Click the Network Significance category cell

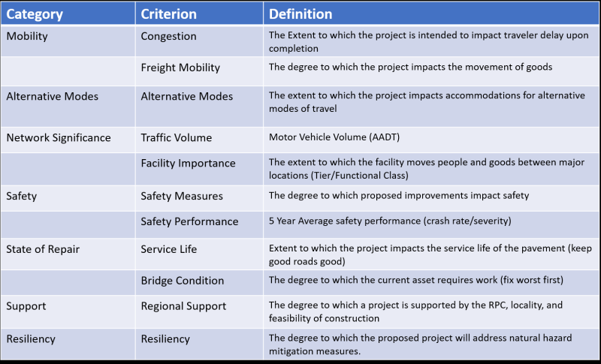59,137
